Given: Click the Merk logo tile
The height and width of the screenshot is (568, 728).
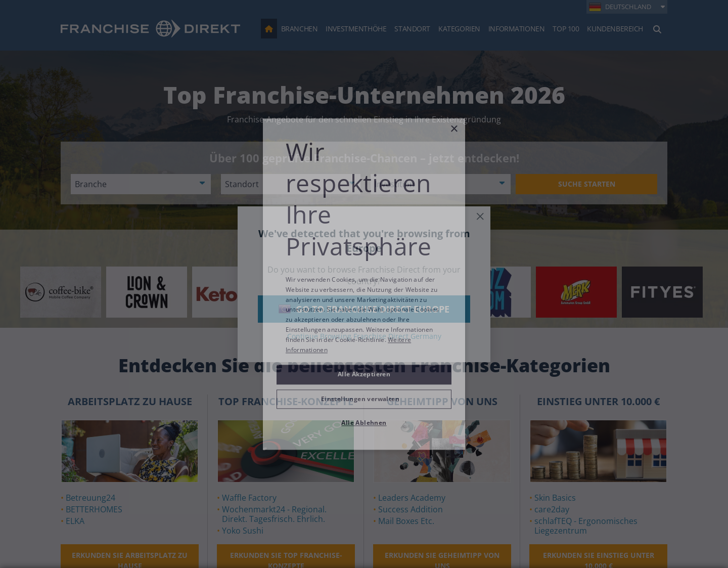Looking at the screenshot, I should [576, 292].
